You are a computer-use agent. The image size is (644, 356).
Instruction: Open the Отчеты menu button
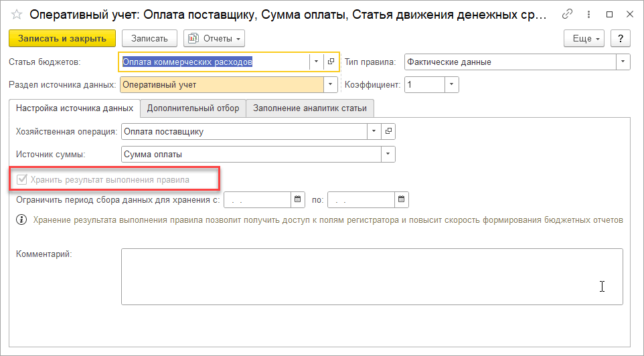(x=214, y=39)
